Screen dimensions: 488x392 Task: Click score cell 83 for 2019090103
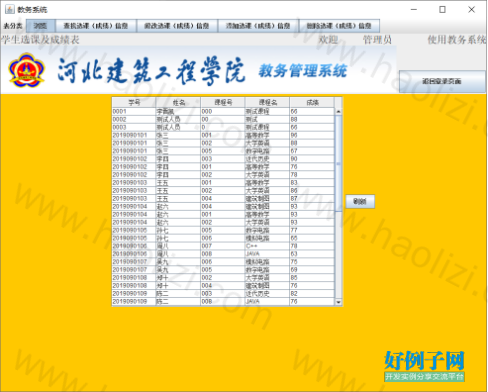tap(312, 183)
